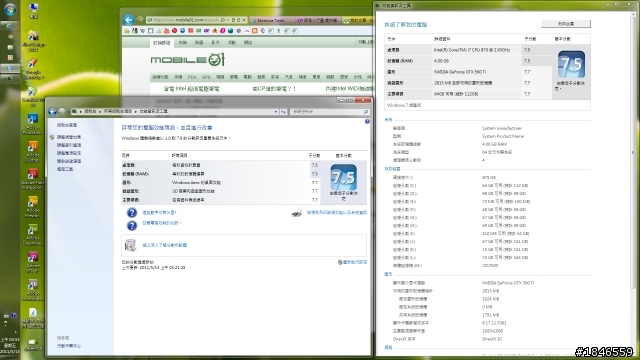Click the printer icon in the performance window
The height and width of the screenshot is (360, 640).
(x=297, y=213)
